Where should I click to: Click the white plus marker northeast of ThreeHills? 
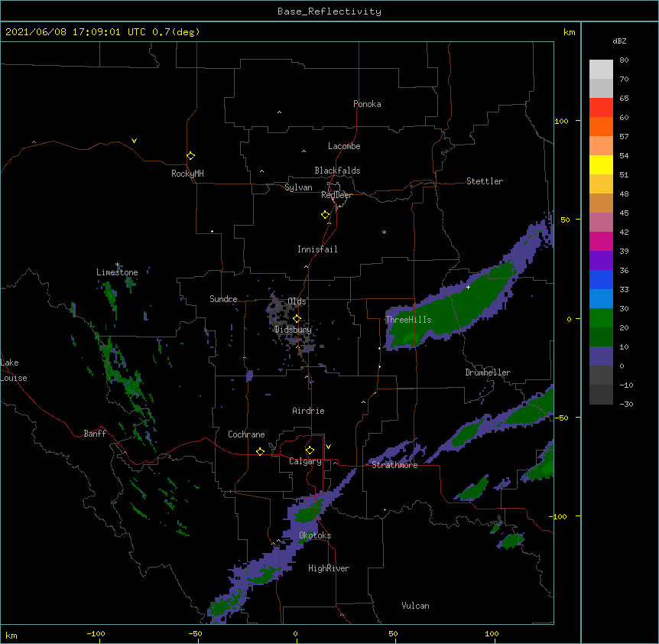coord(468,287)
